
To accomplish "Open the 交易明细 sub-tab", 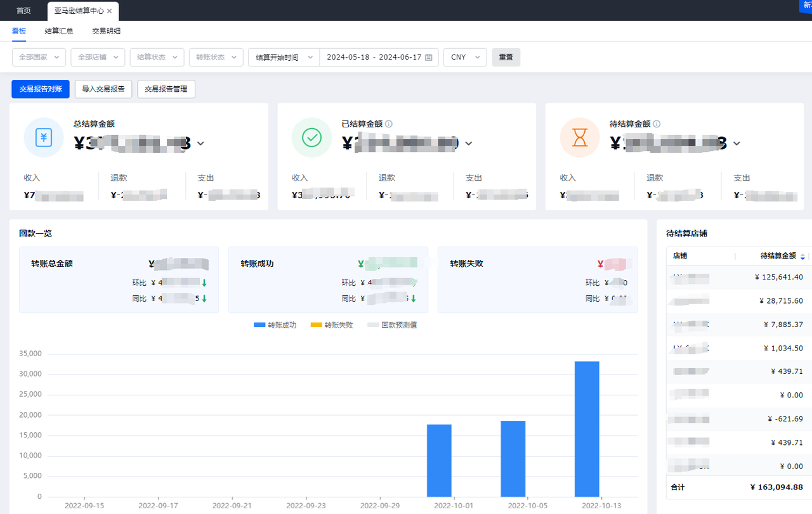I will pos(106,30).
